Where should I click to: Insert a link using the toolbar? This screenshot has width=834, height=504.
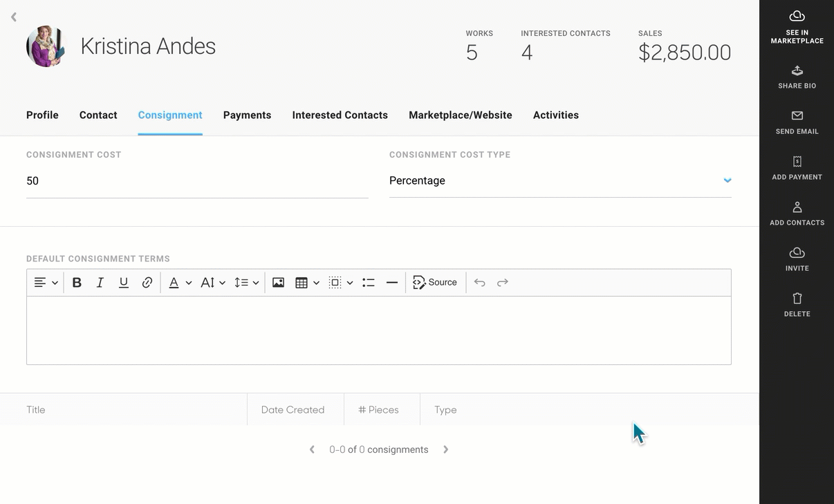pos(147,283)
